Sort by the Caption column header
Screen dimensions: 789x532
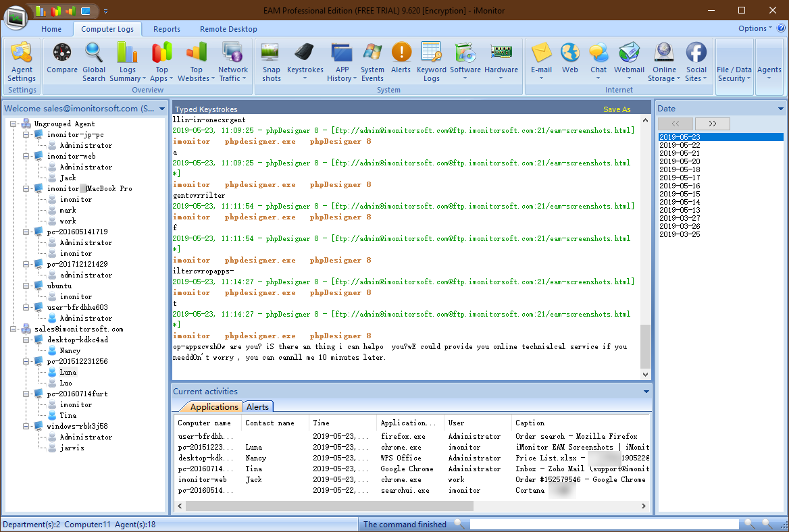coord(580,423)
